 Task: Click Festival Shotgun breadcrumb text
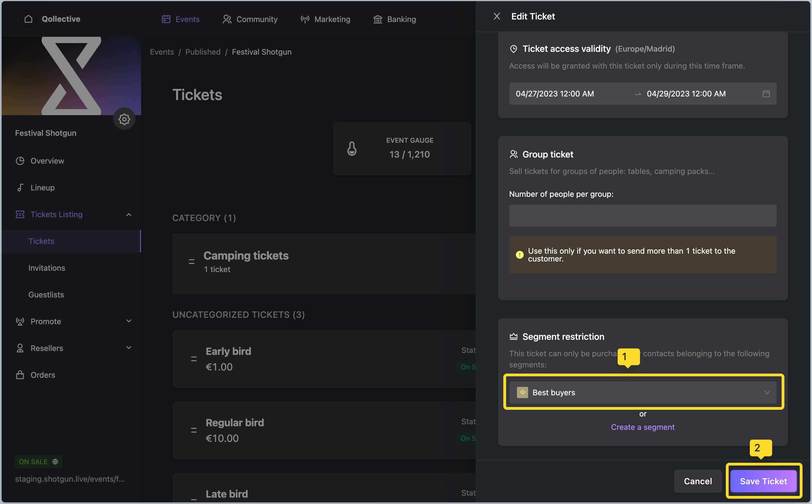pyautogui.click(x=262, y=52)
